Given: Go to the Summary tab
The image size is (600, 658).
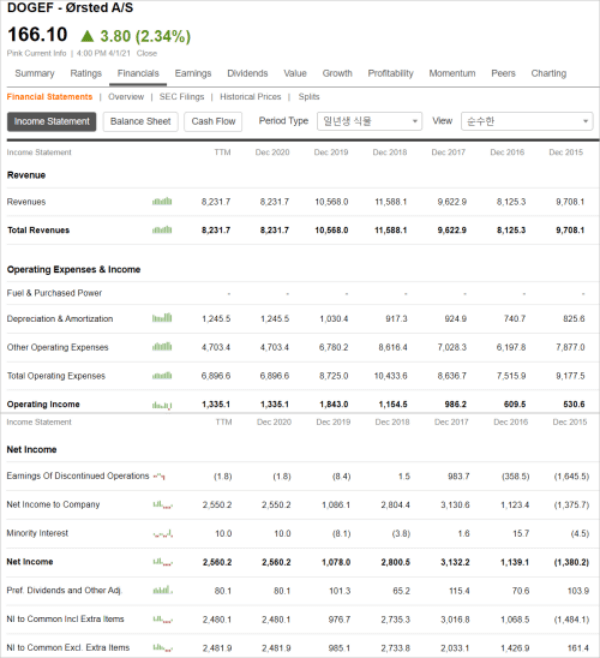Looking at the screenshot, I should tap(35, 73).
